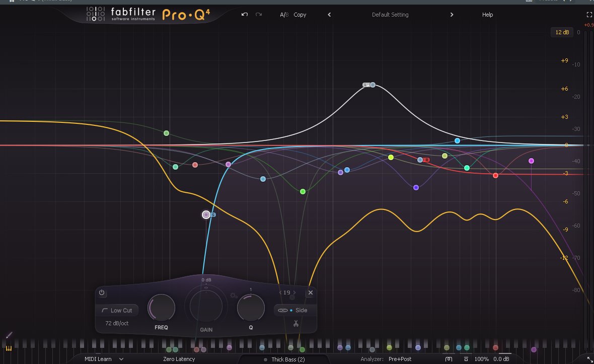Screen dimensions: 594x364
Task: Select the salmon colored low band node
Action: click(x=195, y=165)
